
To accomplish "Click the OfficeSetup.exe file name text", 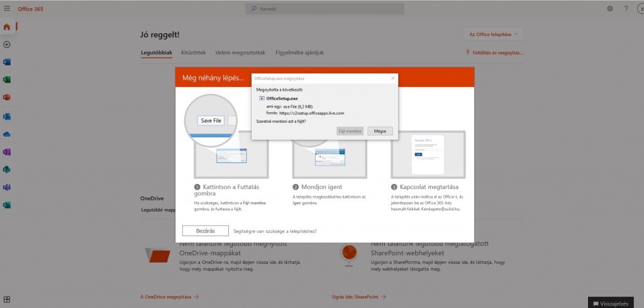I will click(x=282, y=98).
